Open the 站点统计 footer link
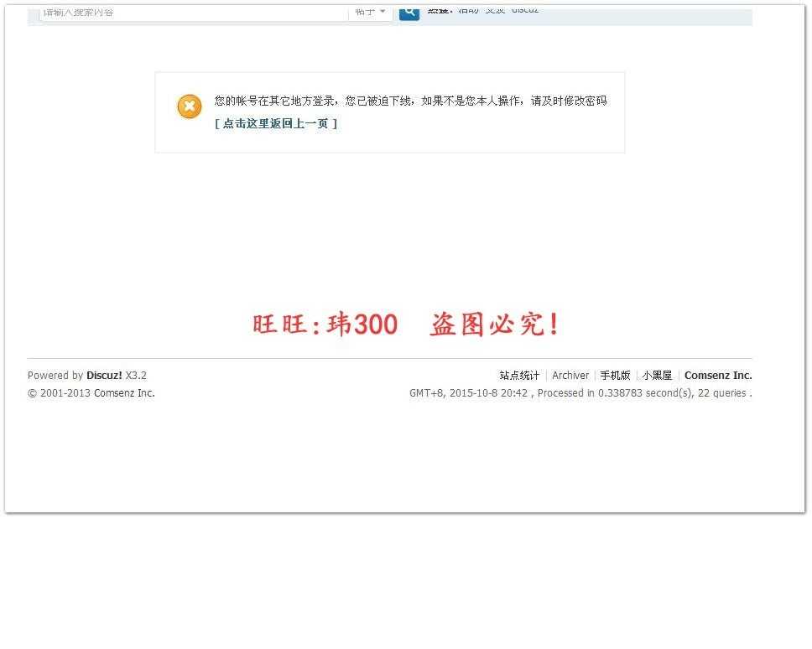This screenshot has height=649, width=812. tap(519, 375)
